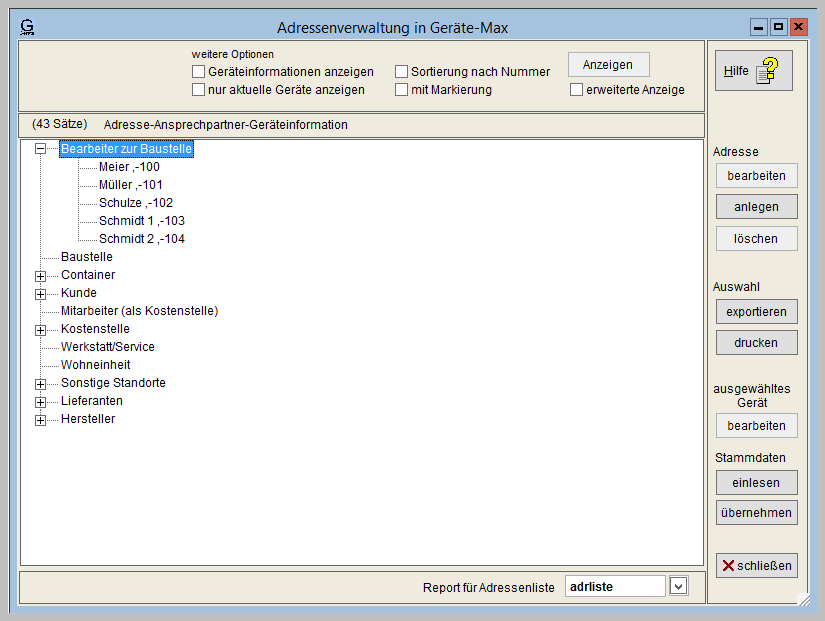Check Sortierung nach Nummer option
This screenshot has height=621, width=825.
tap(401, 72)
